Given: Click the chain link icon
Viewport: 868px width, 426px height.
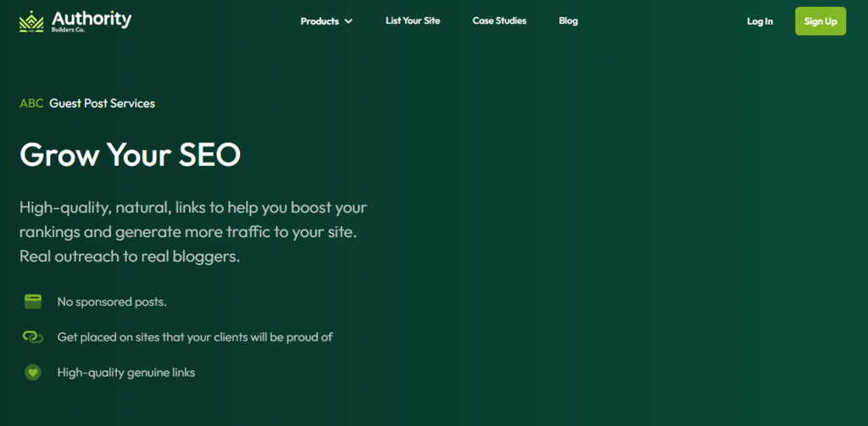Looking at the screenshot, I should [x=32, y=337].
